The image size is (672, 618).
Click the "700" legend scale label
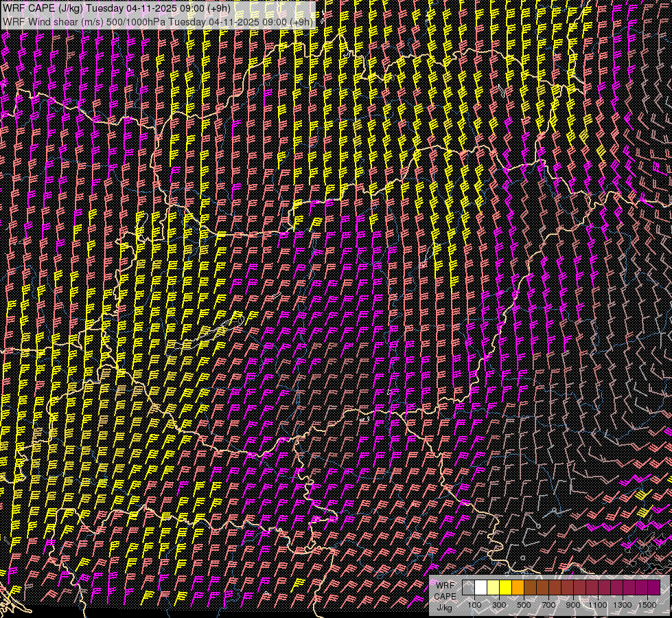pyautogui.click(x=548, y=604)
